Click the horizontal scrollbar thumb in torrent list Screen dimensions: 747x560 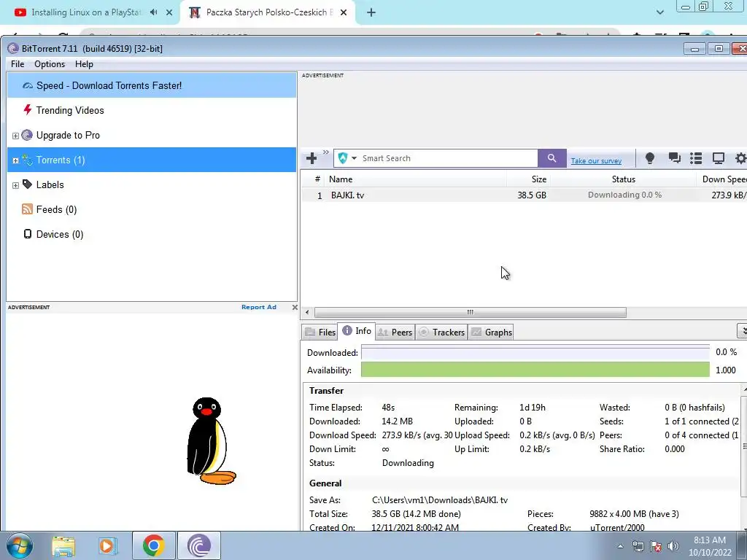pos(471,312)
